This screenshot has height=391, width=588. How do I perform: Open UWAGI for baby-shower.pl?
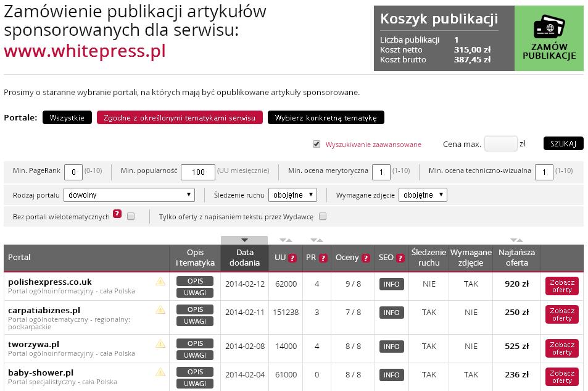pos(195,384)
